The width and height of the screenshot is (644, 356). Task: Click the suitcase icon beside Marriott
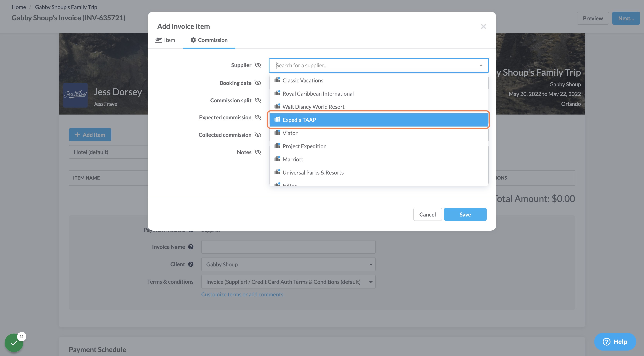(277, 159)
